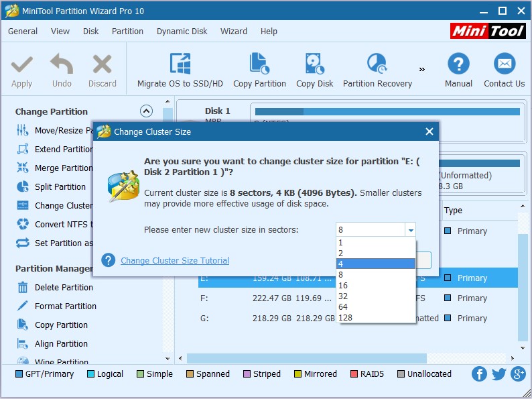Viewport: 532px width, 399px height.
Task: Select Set Partition as sidebar action
Action: (54, 243)
